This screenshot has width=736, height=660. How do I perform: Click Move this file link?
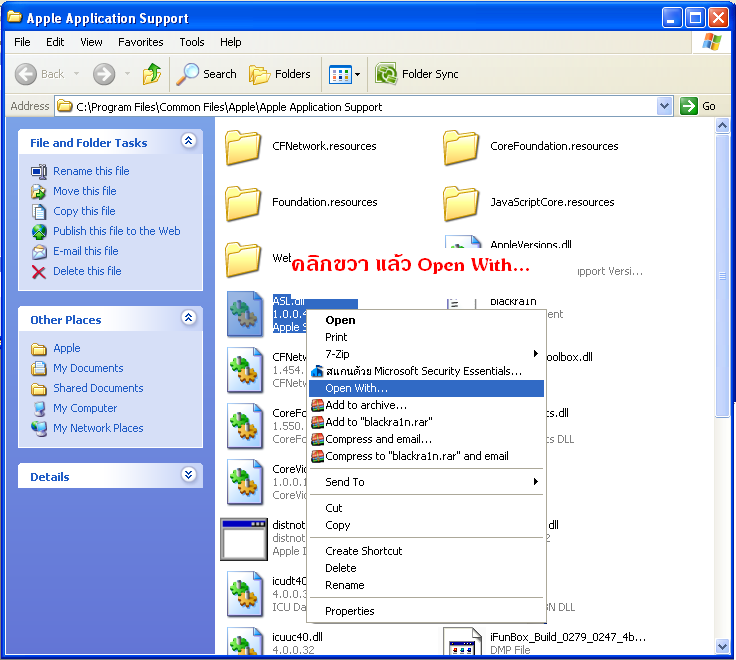tap(84, 191)
